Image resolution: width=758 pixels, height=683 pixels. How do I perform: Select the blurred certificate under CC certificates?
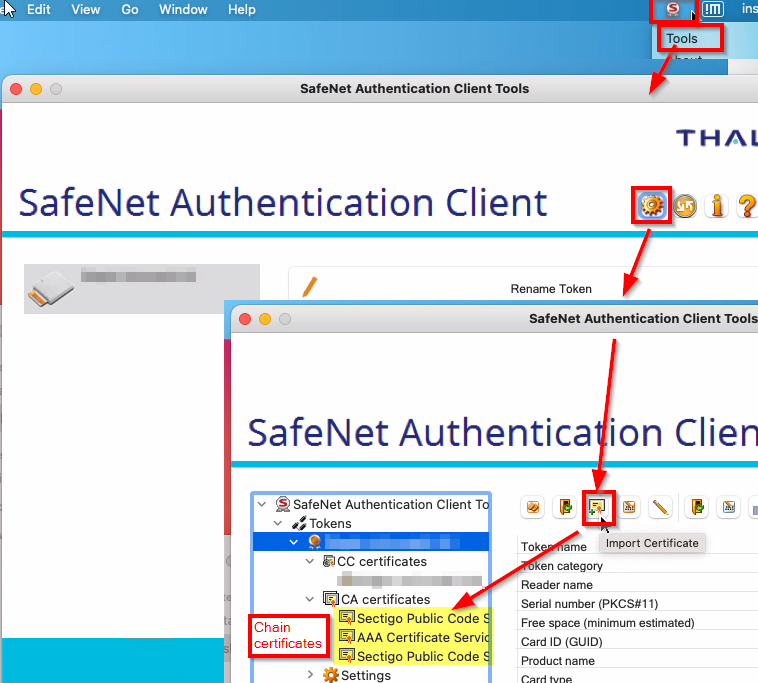[409, 580]
